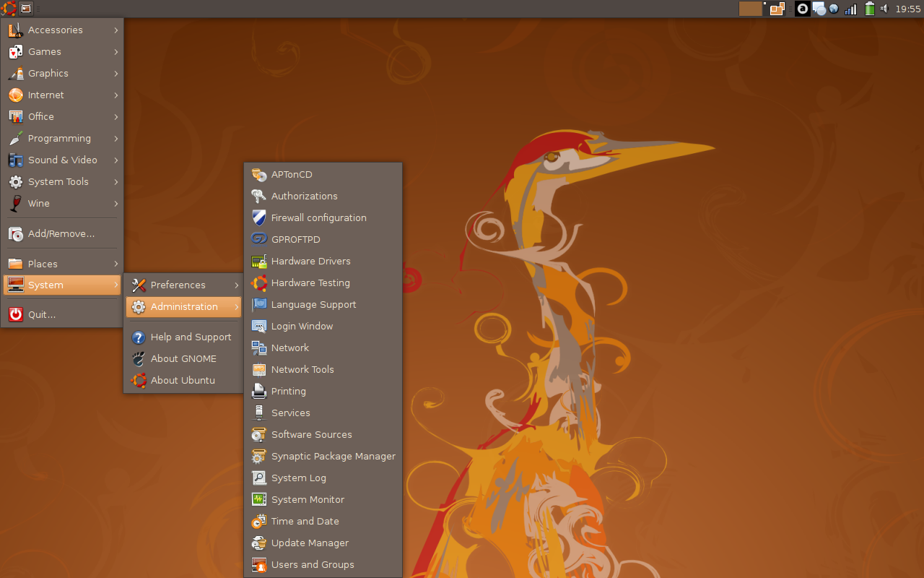Select the Network Tools menu entry
Viewport: 924px width, 578px height.
coord(302,369)
